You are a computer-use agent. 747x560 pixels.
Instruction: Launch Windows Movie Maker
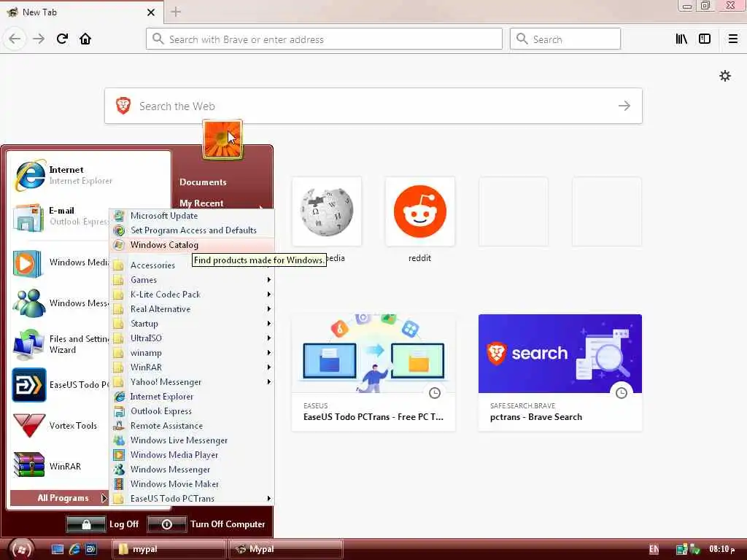[193, 484]
